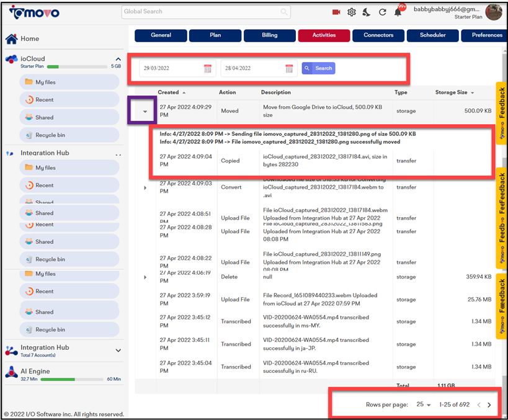Image resolution: width=508 pixels, height=420 pixels.
Task: Focus the Global Search field
Action: [x=206, y=12]
